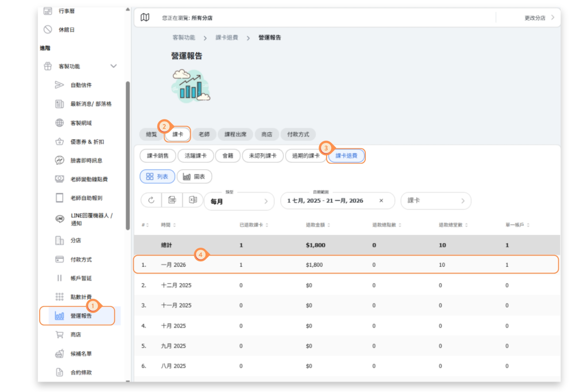Click the Excel export icon
Image resolution: width=588 pixels, height=392 pixels.
click(193, 200)
